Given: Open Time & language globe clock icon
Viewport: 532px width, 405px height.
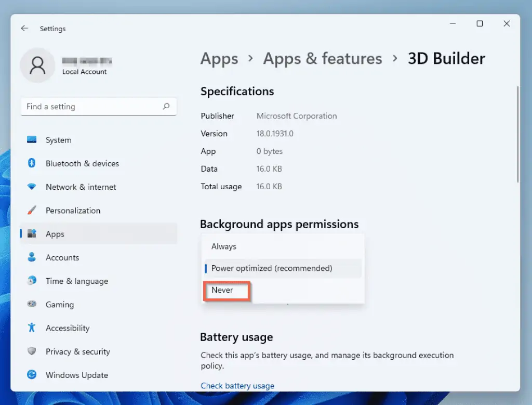Looking at the screenshot, I should [32, 281].
